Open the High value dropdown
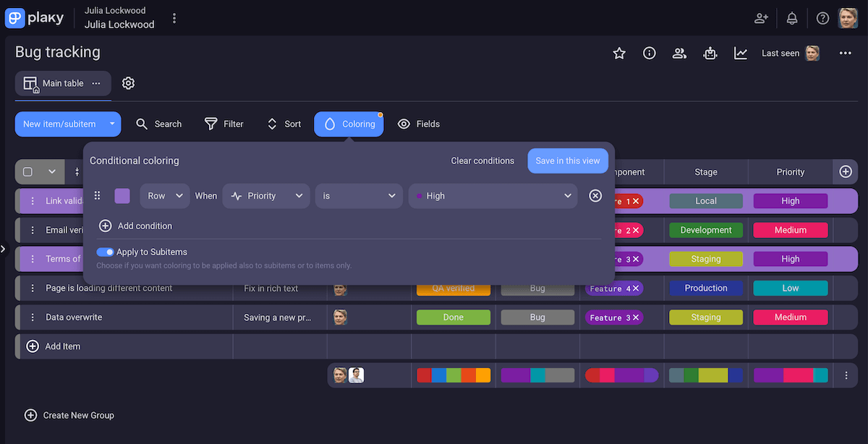 493,195
